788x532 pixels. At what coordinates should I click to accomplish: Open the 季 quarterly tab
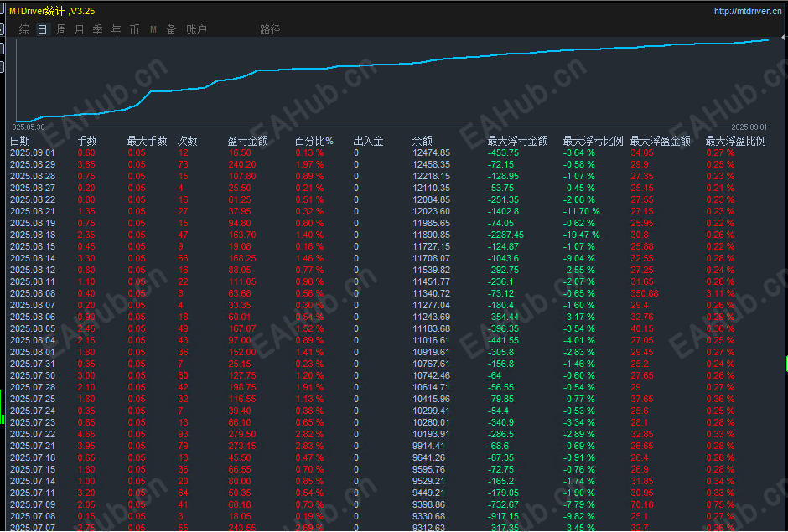click(97, 29)
